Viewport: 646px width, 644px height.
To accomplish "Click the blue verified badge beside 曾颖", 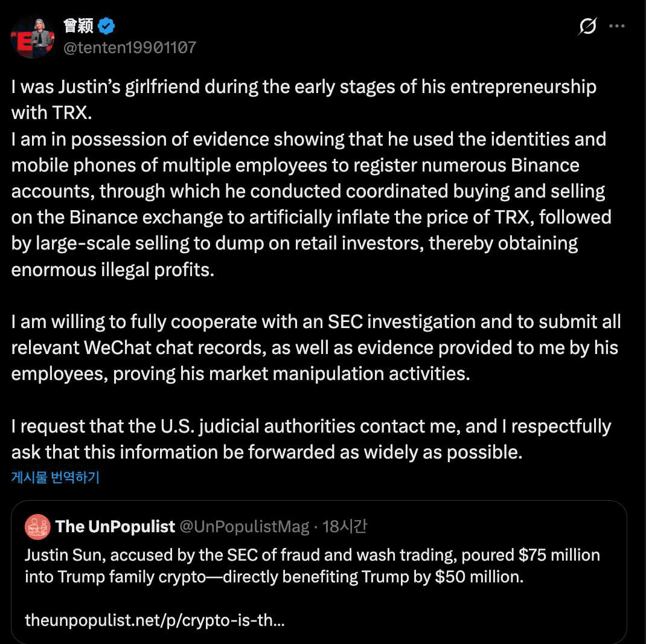I will (107, 26).
